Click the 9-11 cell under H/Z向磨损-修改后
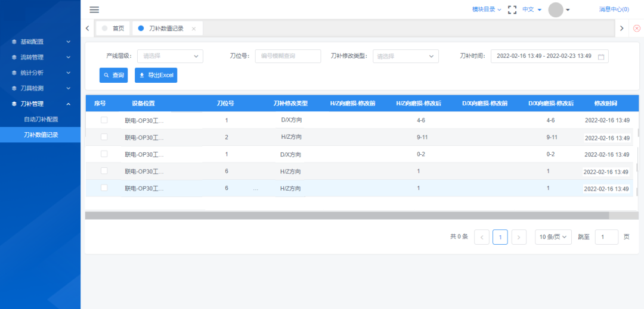Image resolution: width=644 pixels, height=309 pixels. pyautogui.click(x=422, y=138)
